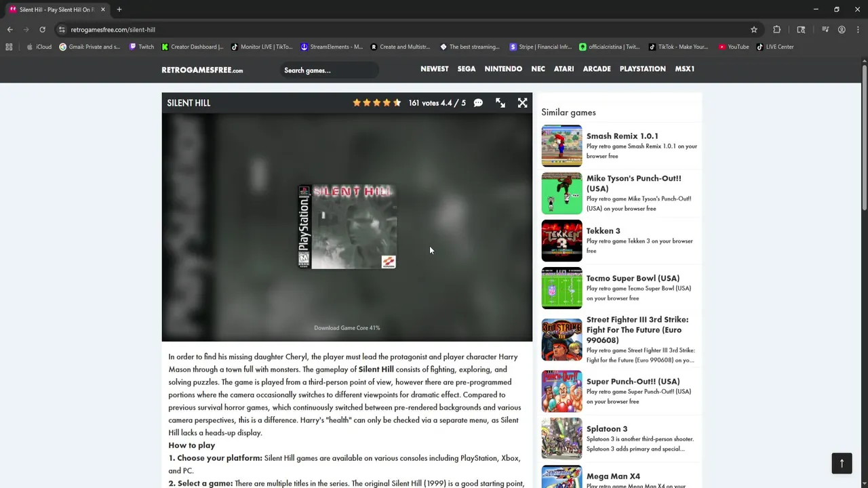Image resolution: width=868 pixels, height=488 pixels.
Task: View site information icon in address bar
Action: (x=62, y=30)
